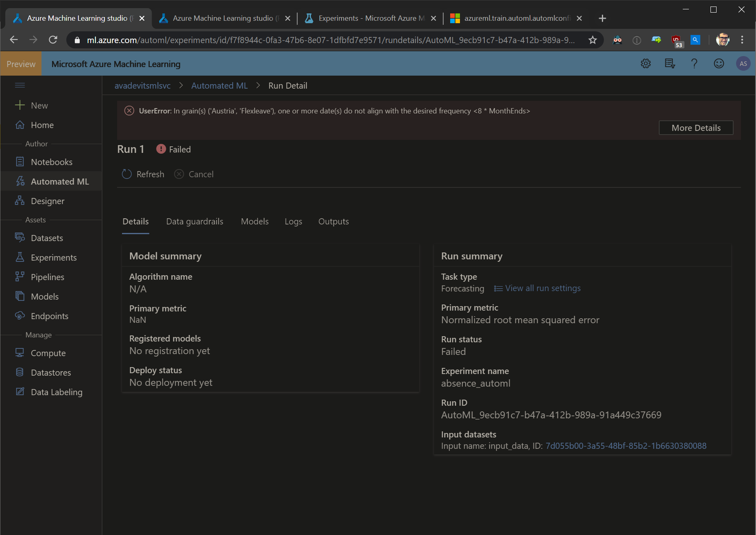Click the uBlock extension icon with 53 badge
This screenshot has width=756, height=535.
pos(677,41)
